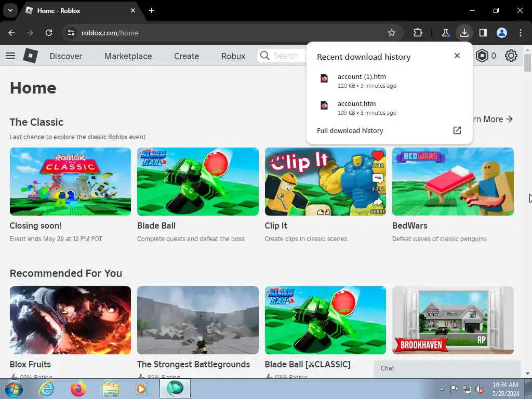This screenshot has height=399, width=532.
Task: Open the BedWars game thumbnail
Action: [453, 181]
